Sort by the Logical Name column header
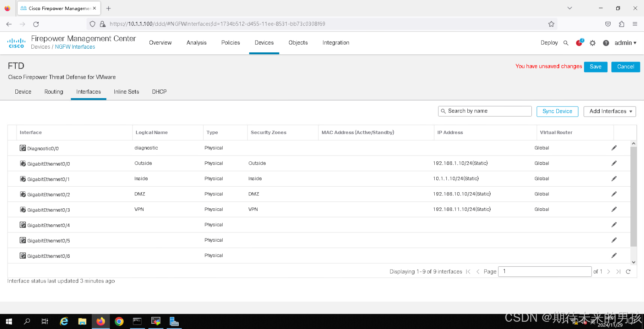 (152, 132)
